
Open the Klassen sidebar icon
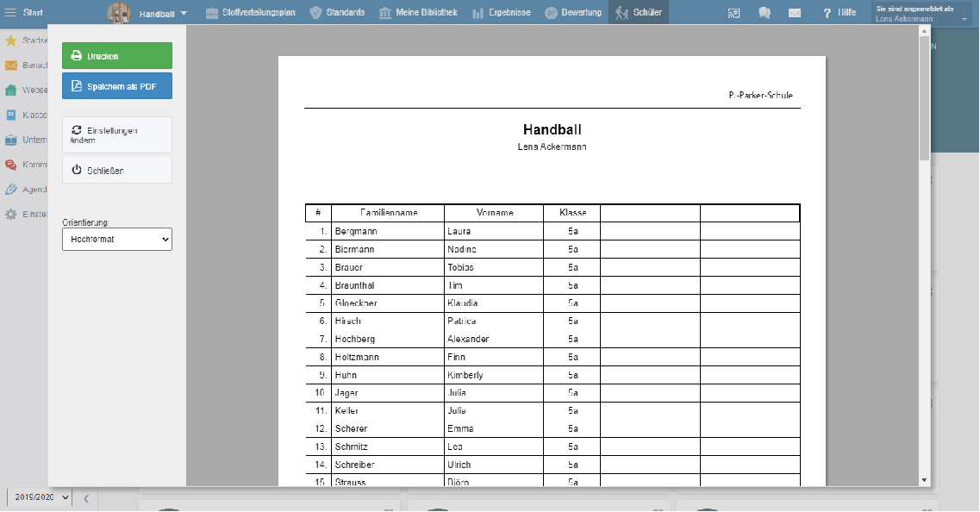(10, 115)
